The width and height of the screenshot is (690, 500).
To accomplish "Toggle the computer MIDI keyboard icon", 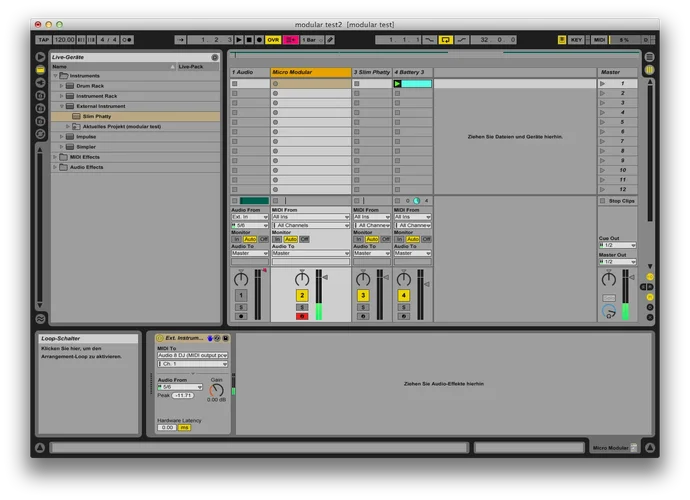I will pos(562,40).
